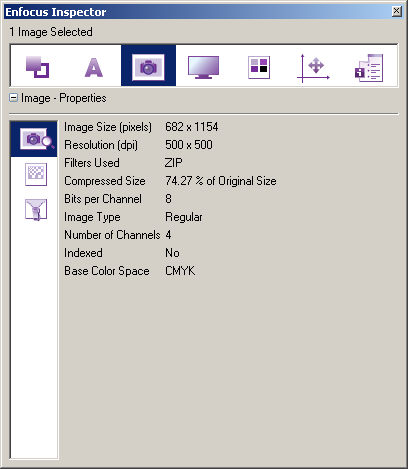
Task: Click the 'Filters Used' label
Action: 92,163
